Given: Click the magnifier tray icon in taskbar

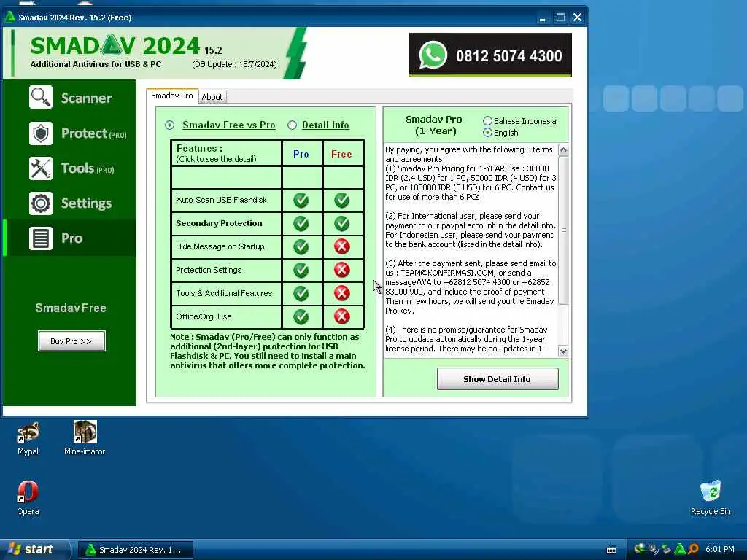Looking at the screenshot, I should pyautogui.click(x=693, y=549).
